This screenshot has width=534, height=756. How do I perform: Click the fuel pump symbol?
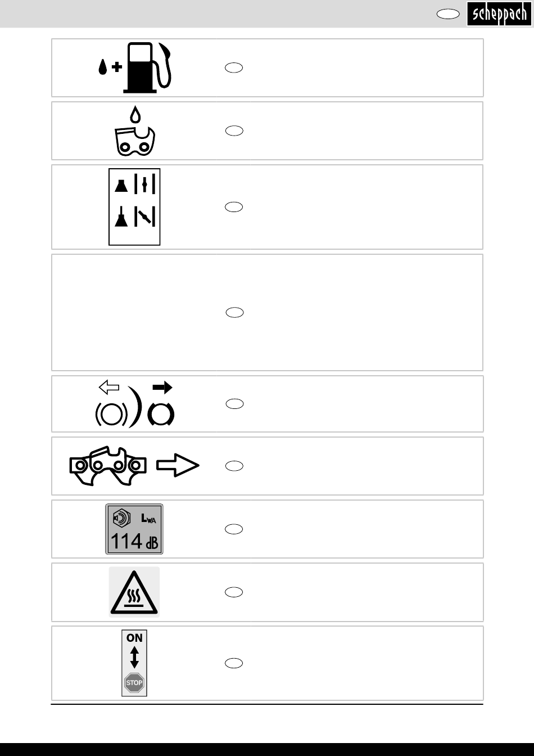tap(135, 67)
